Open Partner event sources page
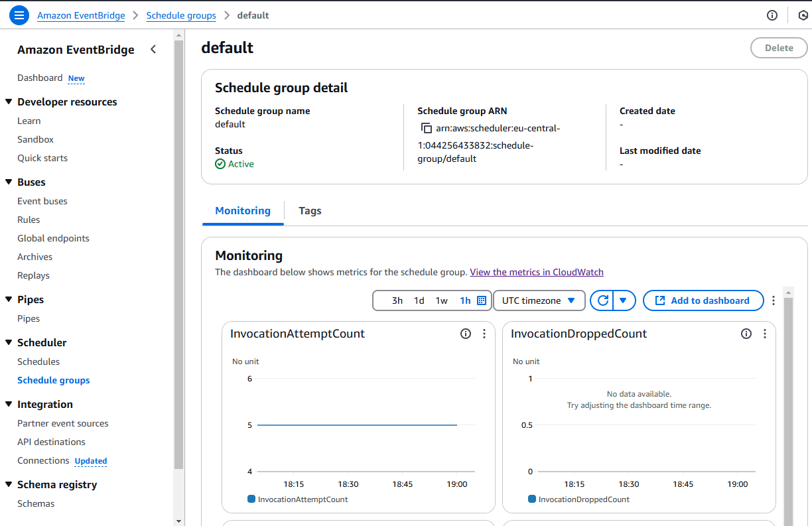Screen dimensions: 812x526 pyautogui.click(x=63, y=423)
